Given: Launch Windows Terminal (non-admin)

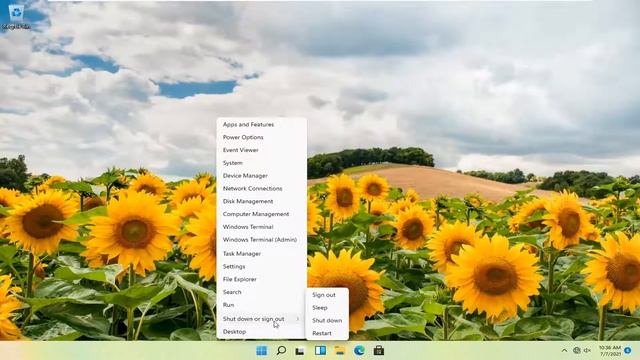Looking at the screenshot, I should pyautogui.click(x=262, y=227).
